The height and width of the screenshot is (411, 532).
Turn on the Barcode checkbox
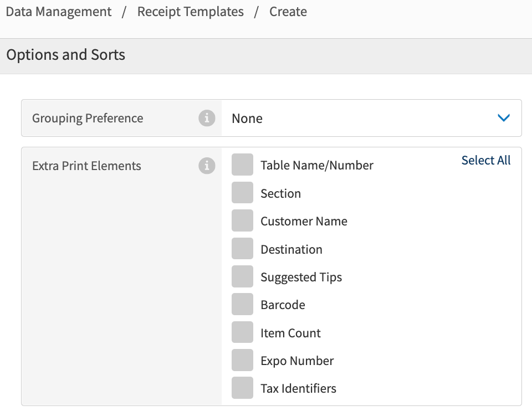242,304
